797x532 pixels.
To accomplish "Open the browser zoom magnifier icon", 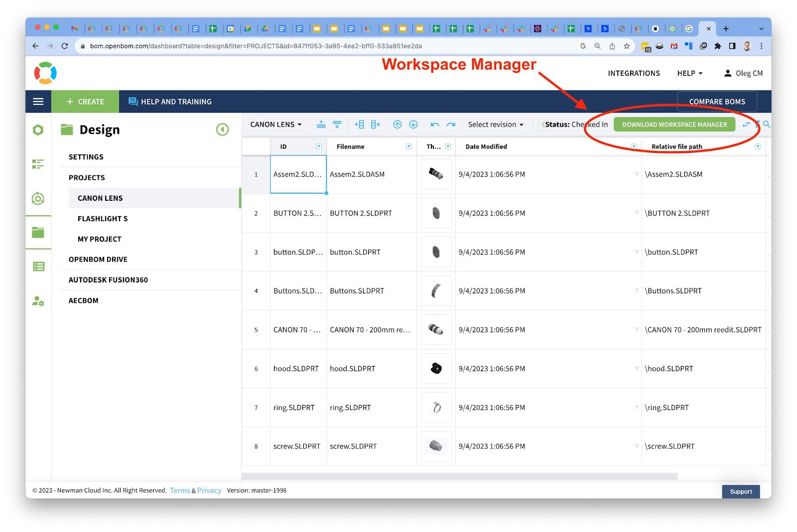I will (598, 46).
